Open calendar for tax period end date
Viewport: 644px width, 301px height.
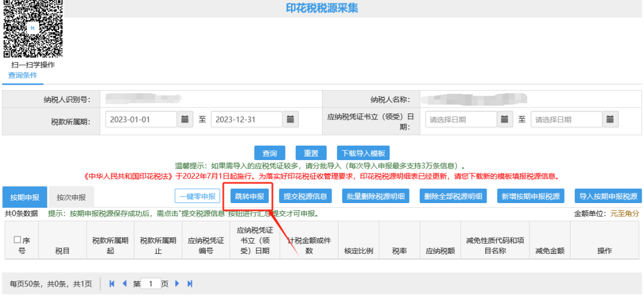290,119
